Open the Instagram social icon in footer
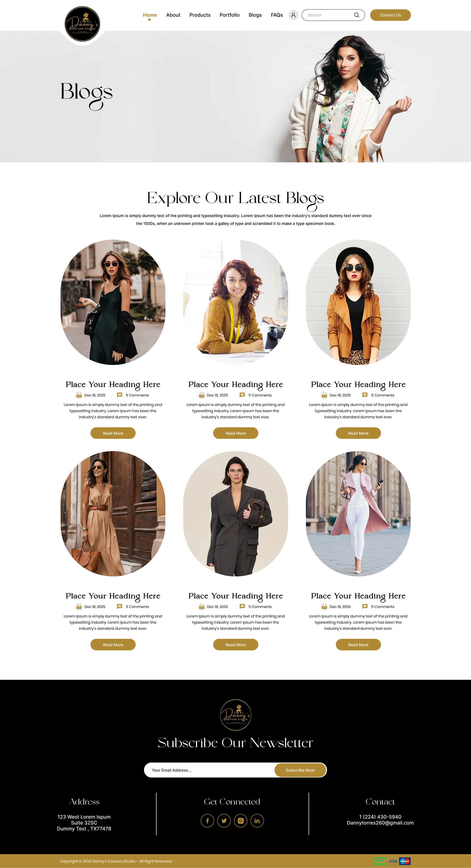471x868 pixels. tap(241, 820)
